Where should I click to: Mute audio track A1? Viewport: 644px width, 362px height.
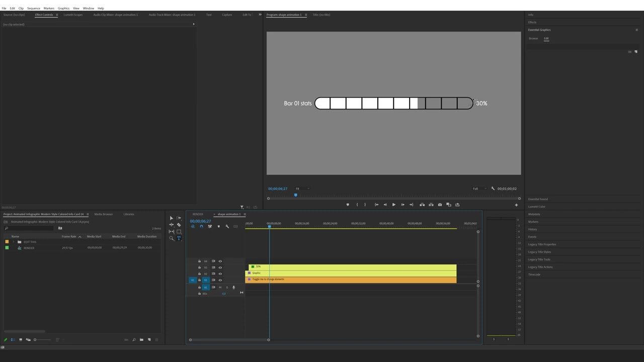(x=220, y=287)
